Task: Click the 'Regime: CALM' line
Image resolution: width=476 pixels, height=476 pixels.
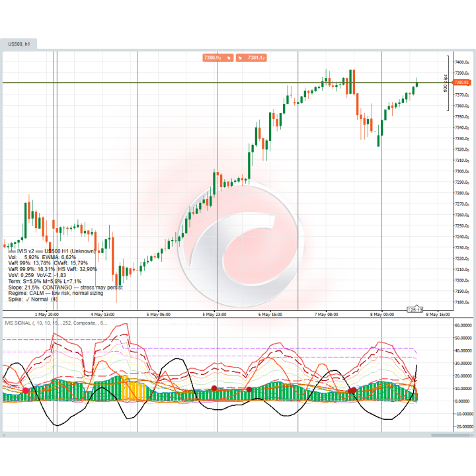Action: click(x=56, y=294)
